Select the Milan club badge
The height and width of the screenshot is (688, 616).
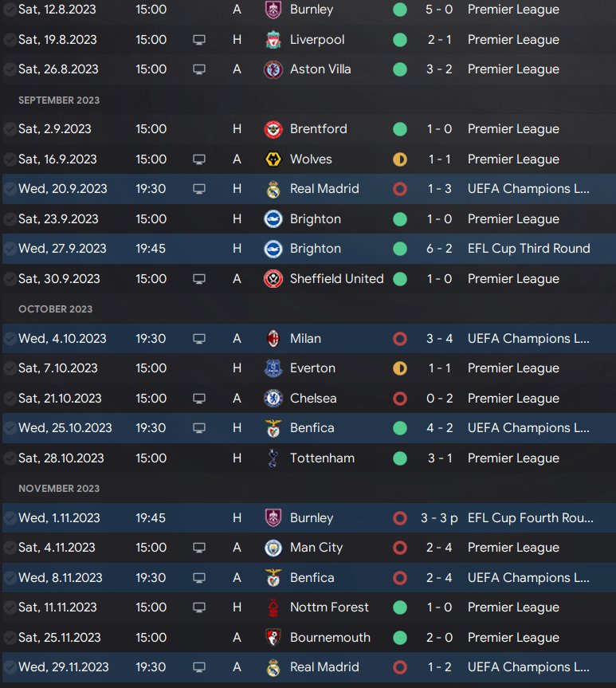[x=273, y=339]
